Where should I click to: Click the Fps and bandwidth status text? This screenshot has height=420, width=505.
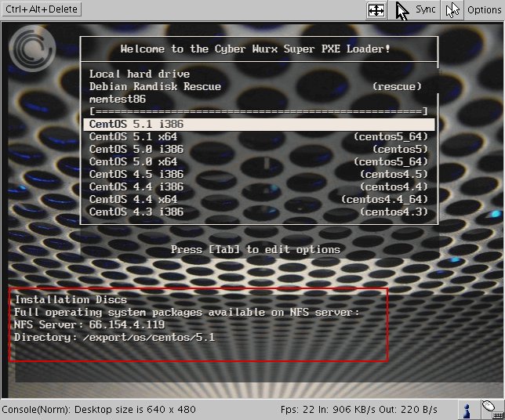(x=359, y=410)
